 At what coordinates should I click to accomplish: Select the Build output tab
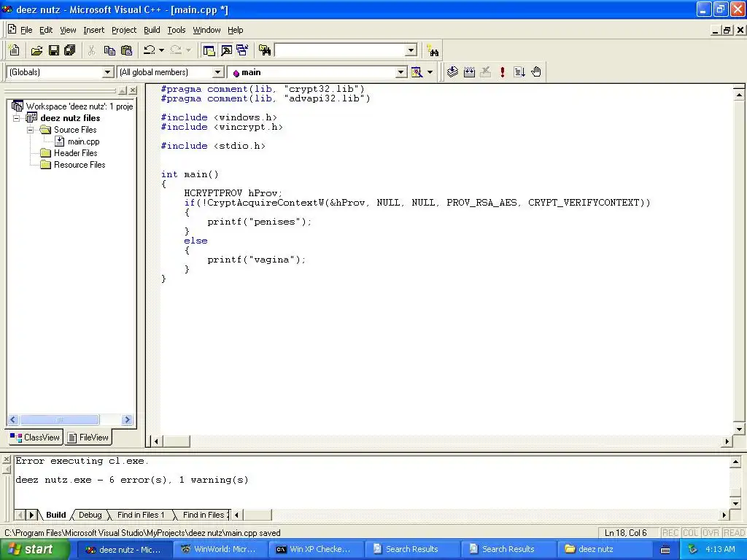55,515
